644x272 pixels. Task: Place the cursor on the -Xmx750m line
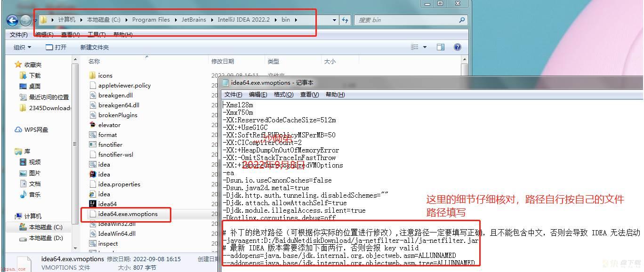click(238, 112)
